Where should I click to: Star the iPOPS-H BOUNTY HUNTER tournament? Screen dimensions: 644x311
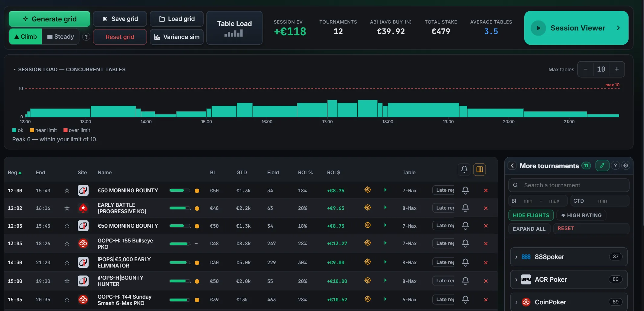(x=67, y=281)
